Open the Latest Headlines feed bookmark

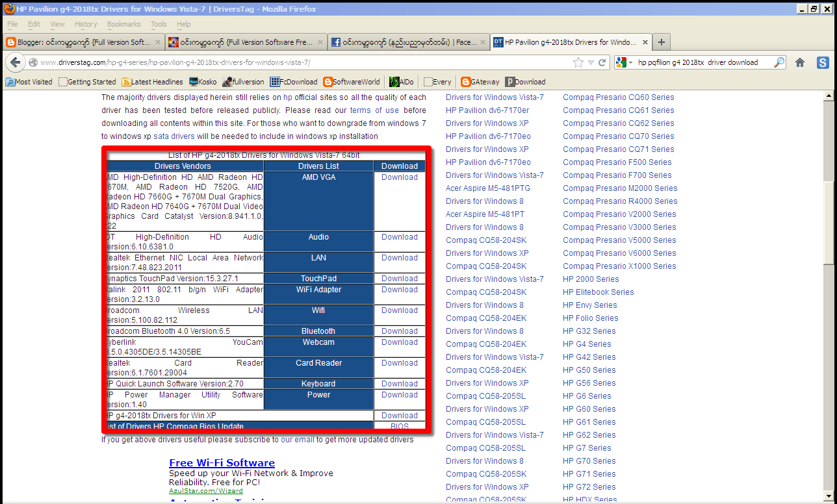click(152, 82)
